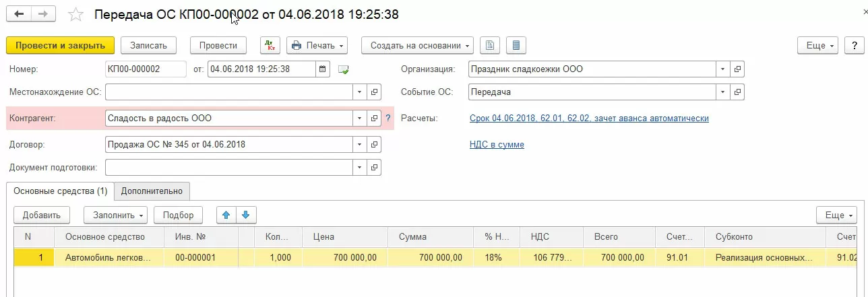Image resolution: width=868 pixels, height=297 pixels.
Task: Show Дт/Кт accounting entries
Action: pos(270,45)
